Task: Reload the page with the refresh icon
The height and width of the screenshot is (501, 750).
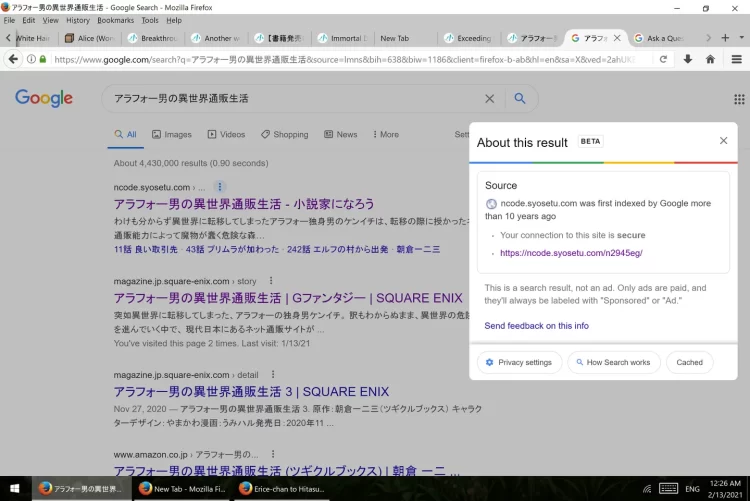Action: coord(662,59)
